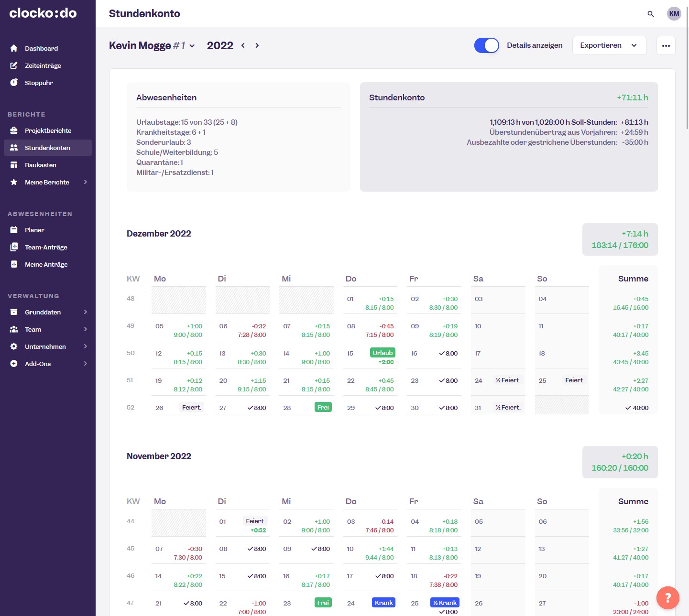Screen dimensions: 689x616
Task: Open the Kevin Mogge employee selector
Action: click(152, 45)
